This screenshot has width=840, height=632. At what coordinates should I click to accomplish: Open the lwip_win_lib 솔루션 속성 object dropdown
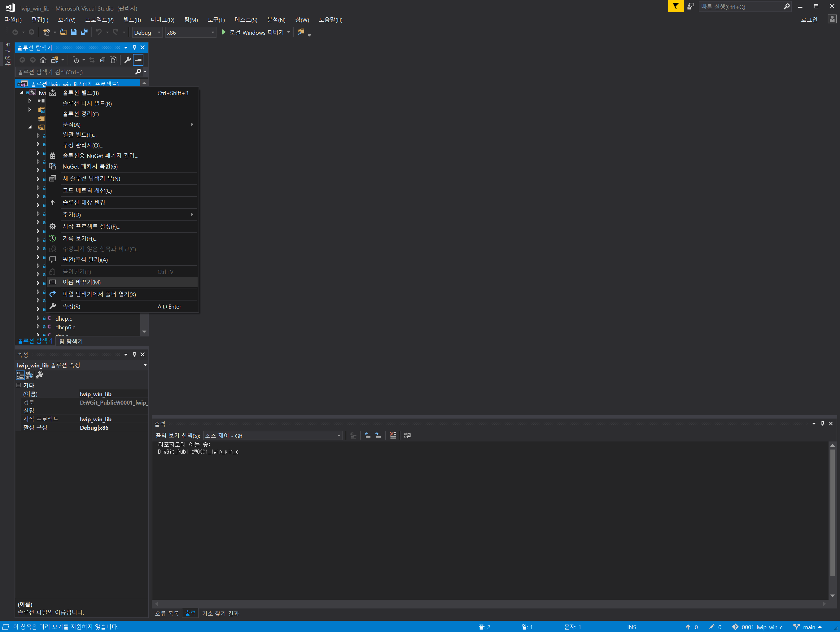pos(146,365)
